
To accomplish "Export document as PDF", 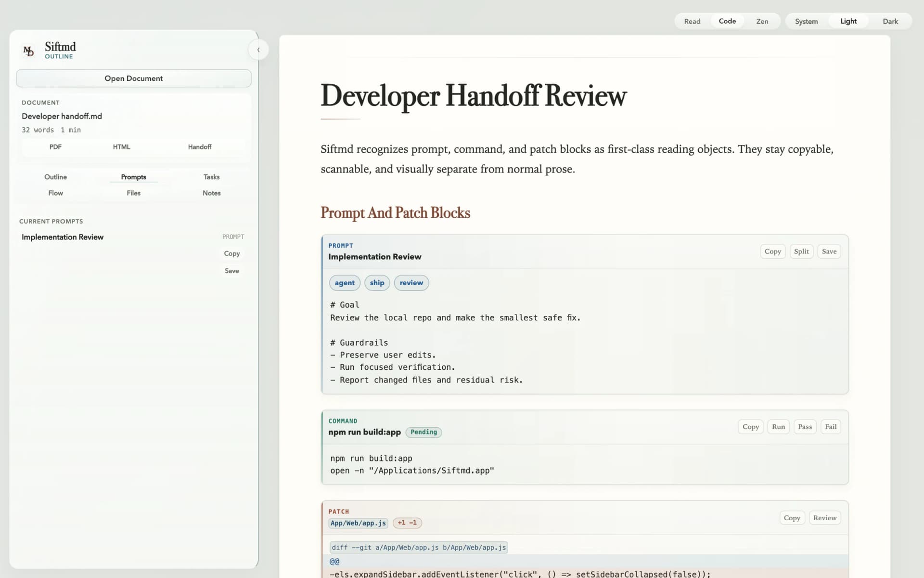I will [x=55, y=146].
